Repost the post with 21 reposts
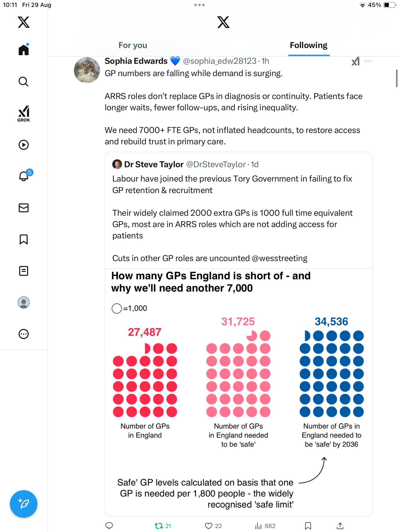 click(159, 526)
